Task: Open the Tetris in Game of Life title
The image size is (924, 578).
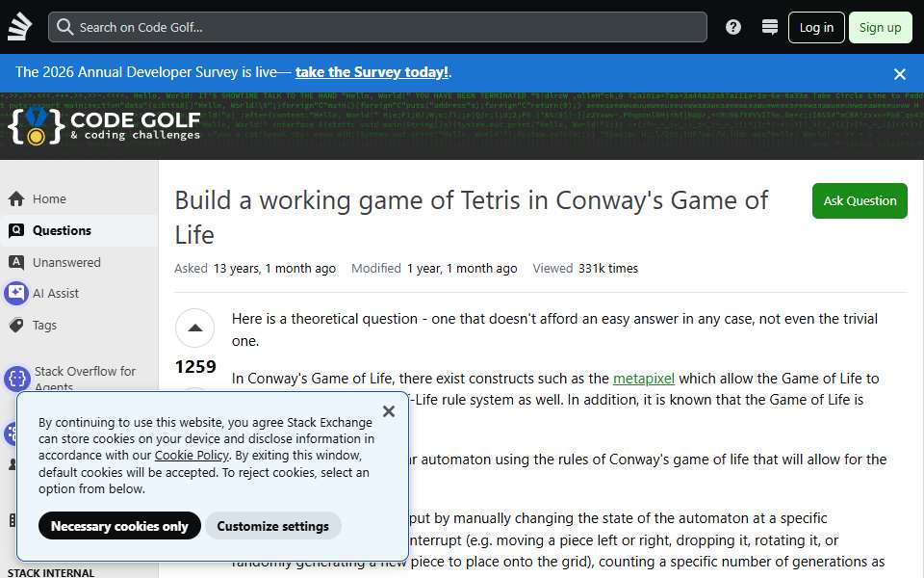Action: pos(472,217)
